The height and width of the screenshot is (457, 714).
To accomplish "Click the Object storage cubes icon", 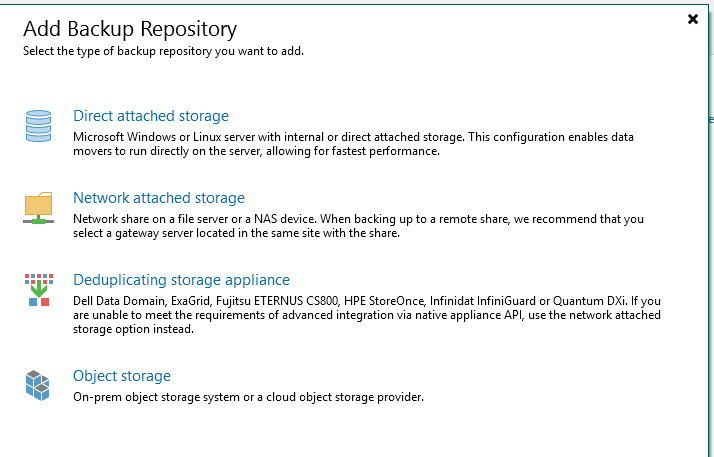I will tap(37, 386).
